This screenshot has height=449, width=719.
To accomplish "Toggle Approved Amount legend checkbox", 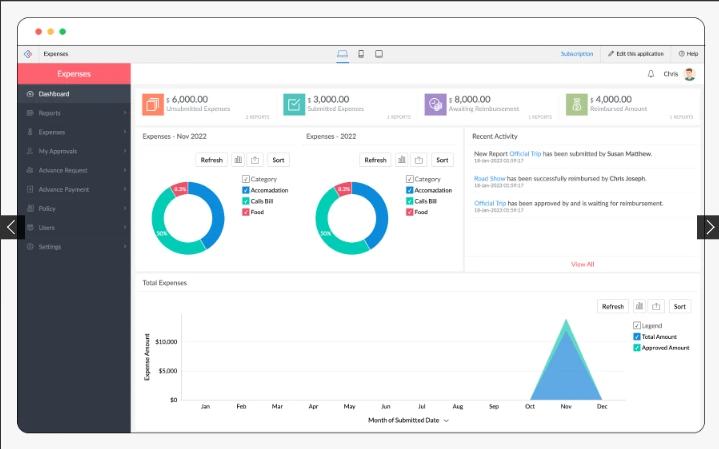I will (x=636, y=348).
